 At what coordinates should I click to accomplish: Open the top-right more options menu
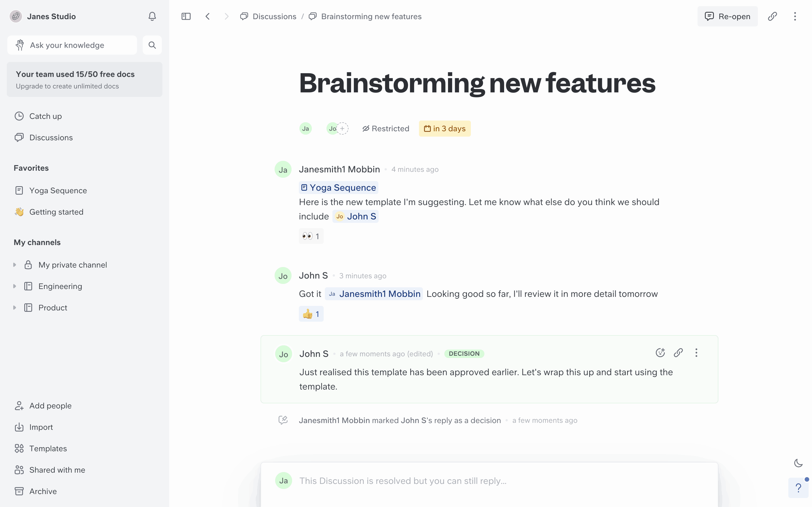click(x=795, y=16)
